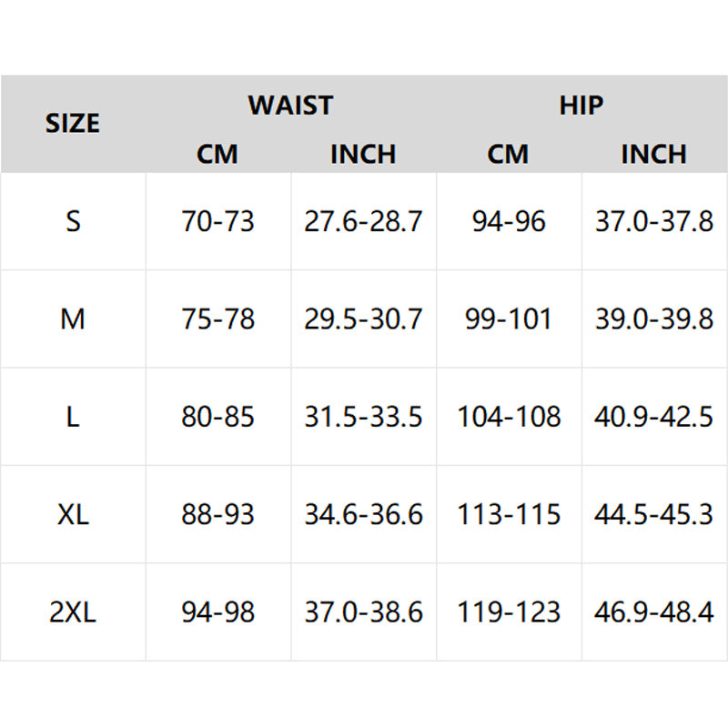Click hip cm value 99-101
Image resolution: width=728 pixels, height=728 pixels.
click(509, 319)
